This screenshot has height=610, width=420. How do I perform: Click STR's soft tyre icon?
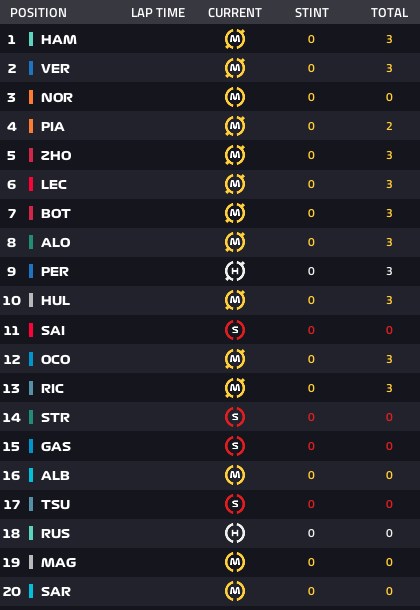tap(235, 417)
